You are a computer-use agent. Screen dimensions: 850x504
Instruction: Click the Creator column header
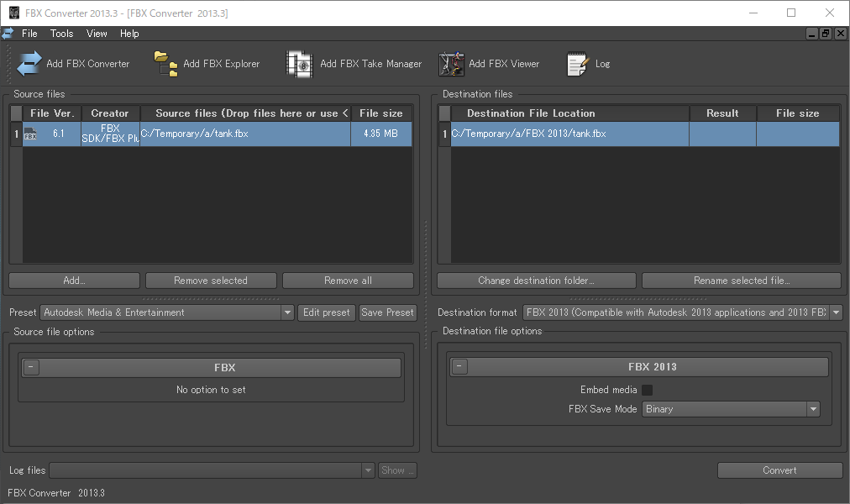[x=110, y=113]
